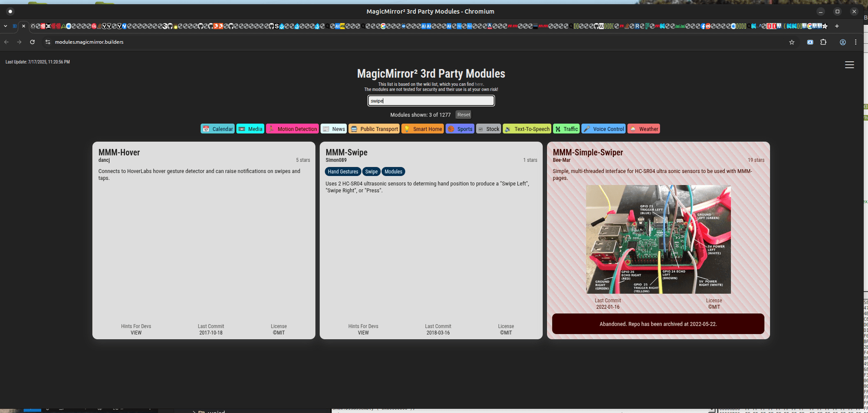Bookmark this page with star icon
The image size is (868, 413).
coord(792,42)
